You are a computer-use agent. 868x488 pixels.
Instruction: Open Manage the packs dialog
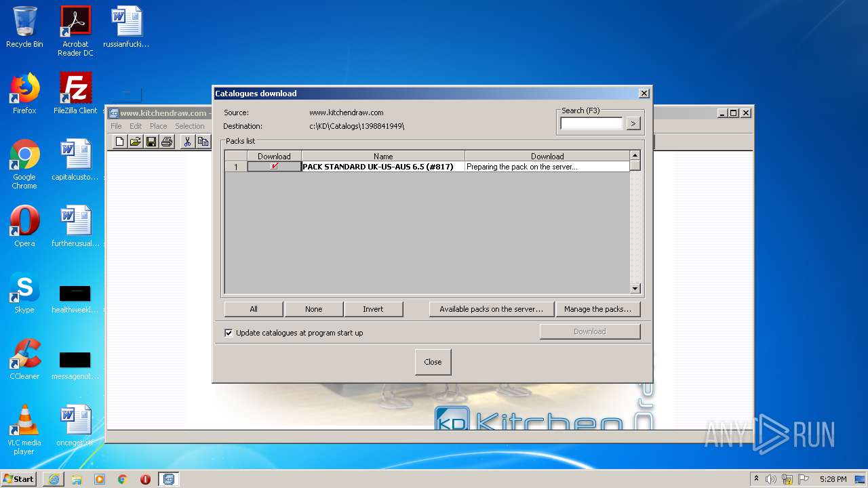click(x=597, y=309)
